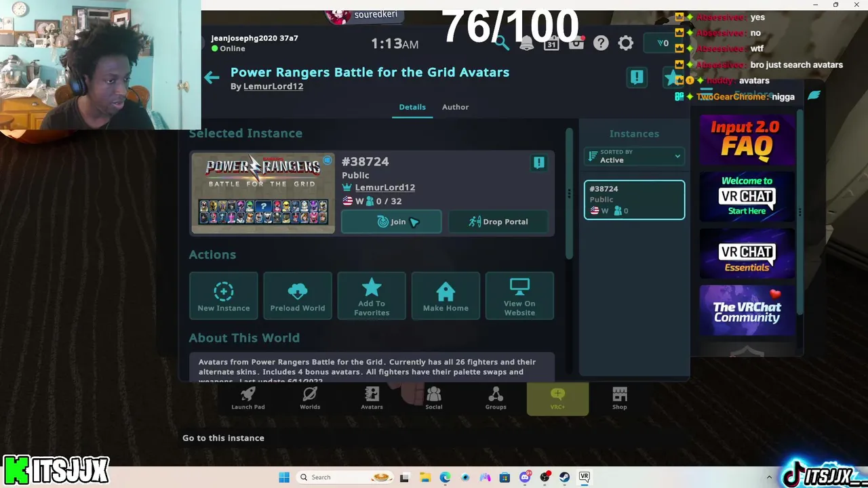This screenshot has width=868, height=488.
Task: Open the settings gear icon
Action: (626, 43)
